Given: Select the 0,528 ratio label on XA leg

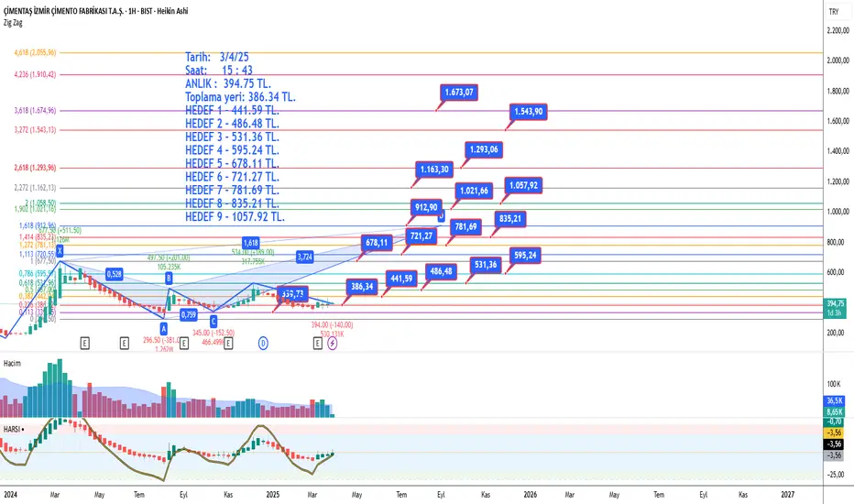Looking at the screenshot, I should point(114,274).
